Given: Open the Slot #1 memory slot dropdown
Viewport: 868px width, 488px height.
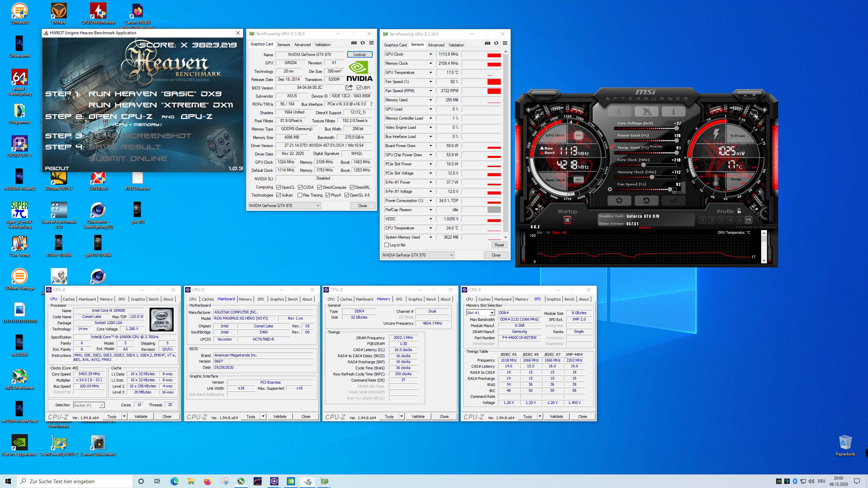Looking at the screenshot, I should (480, 313).
